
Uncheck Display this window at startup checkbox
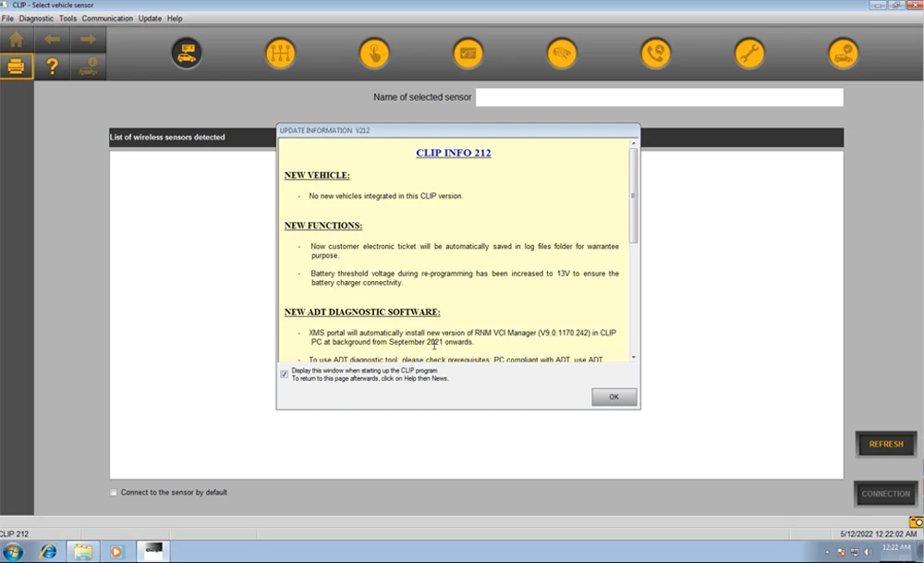pyautogui.click(x=284, y=374)
